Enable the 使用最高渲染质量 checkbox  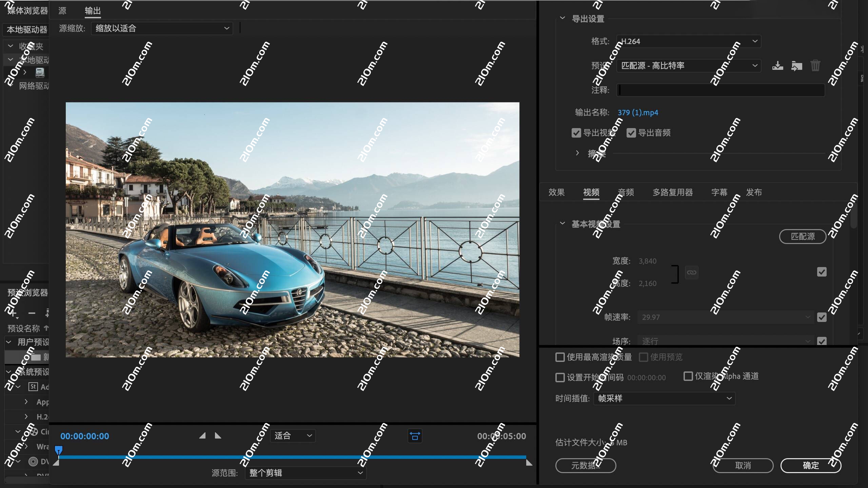point(559,357)
